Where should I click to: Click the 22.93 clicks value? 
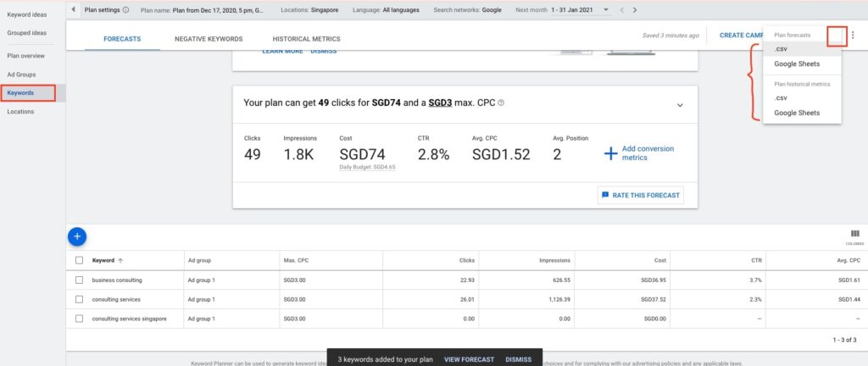(x=467, y=280)
